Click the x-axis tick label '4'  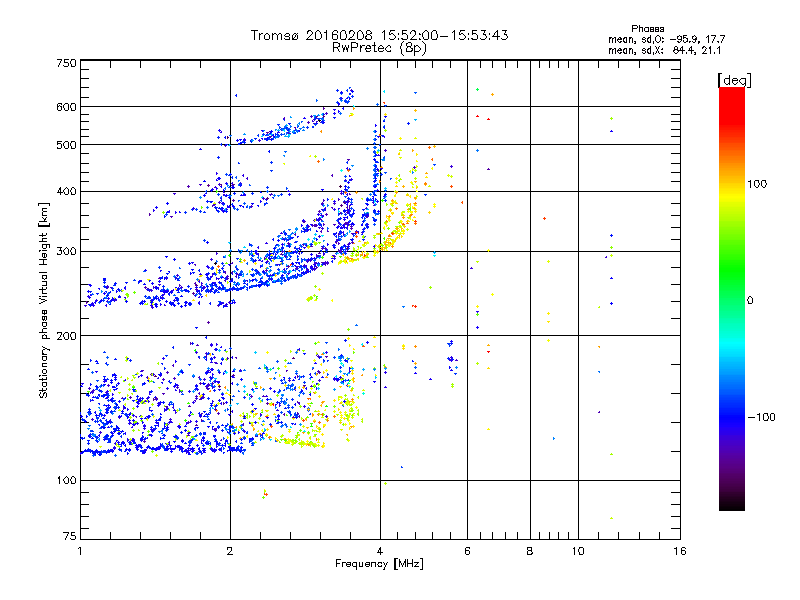tap(380, 551)
